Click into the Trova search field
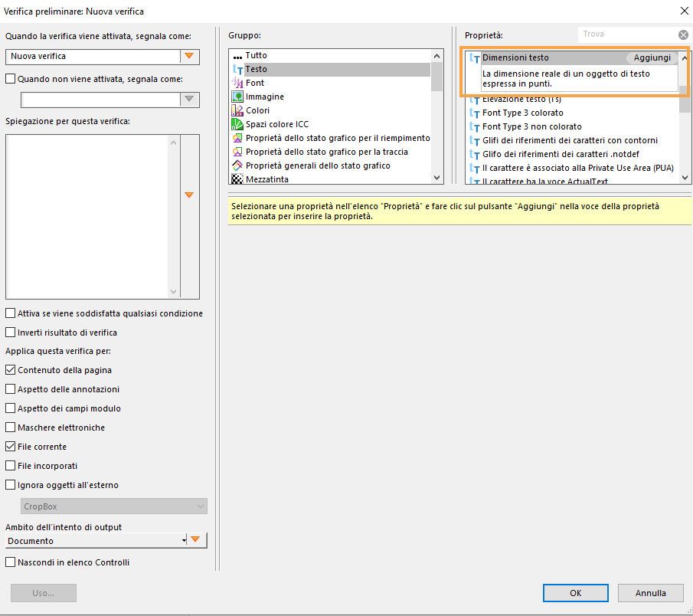 point(628,34)
